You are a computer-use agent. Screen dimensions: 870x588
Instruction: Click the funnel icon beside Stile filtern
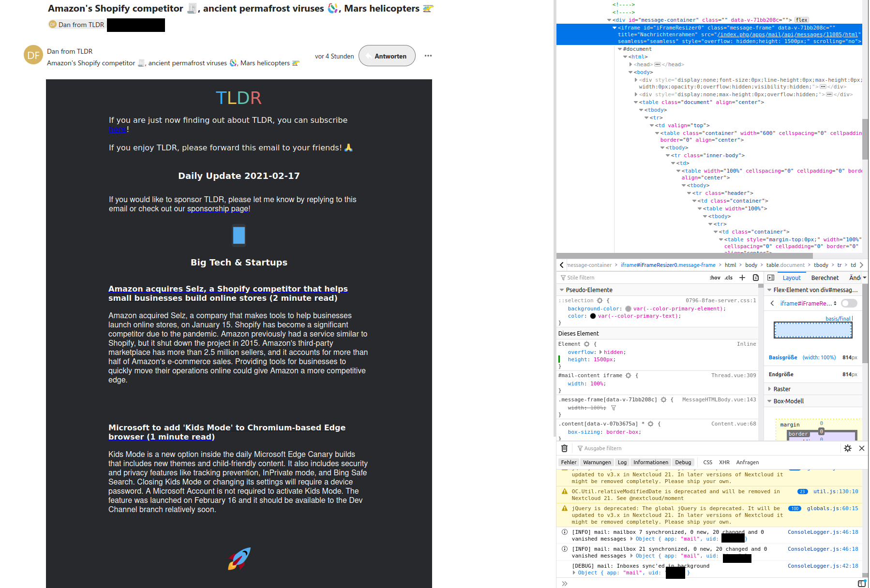(562, 278)
